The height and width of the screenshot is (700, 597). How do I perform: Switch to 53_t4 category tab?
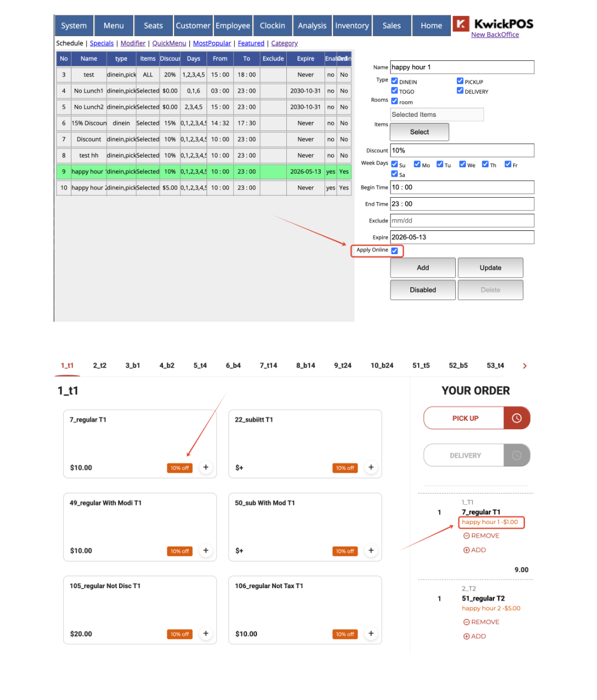point(496,366)
